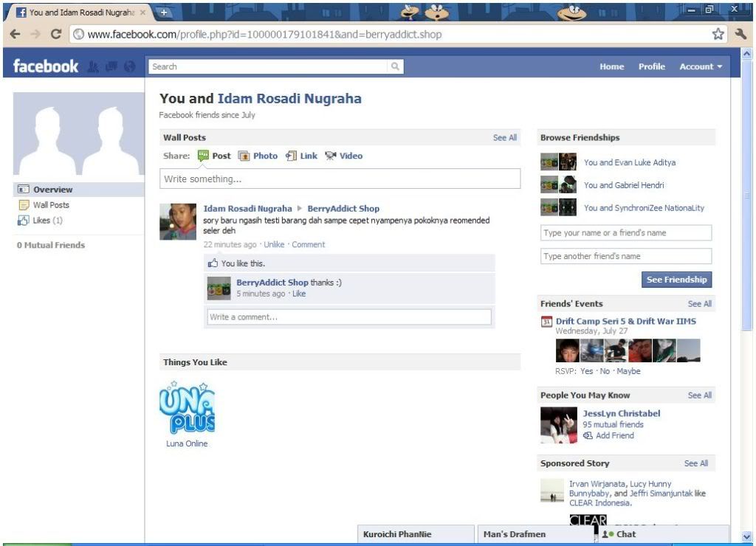Open You and Gabriel Hendri friendship
The width and height of the screenshot is (756, 546).
[x=624, y=185]
